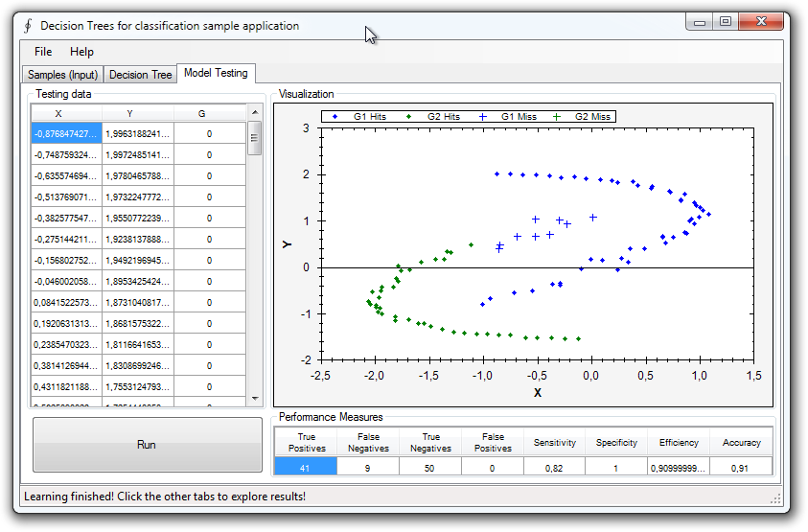This screenshot has width=808, height=532.
Task: Click the Run button
Action: point(147,445)
